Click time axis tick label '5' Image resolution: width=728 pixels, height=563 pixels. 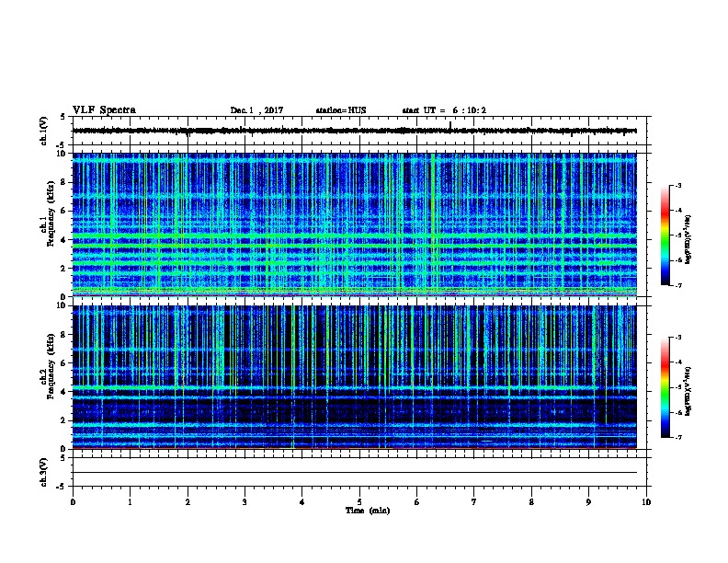[359, 501]
